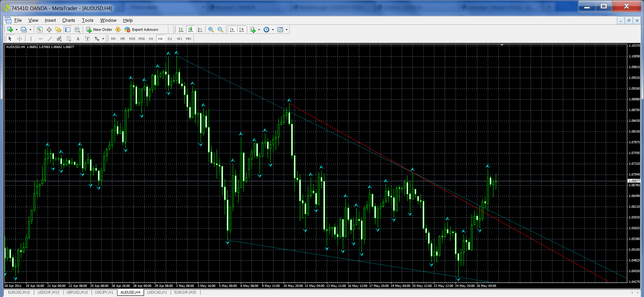
Task: Expand the Indicators list dropdown arrow
Action: [x=259, y=30]
